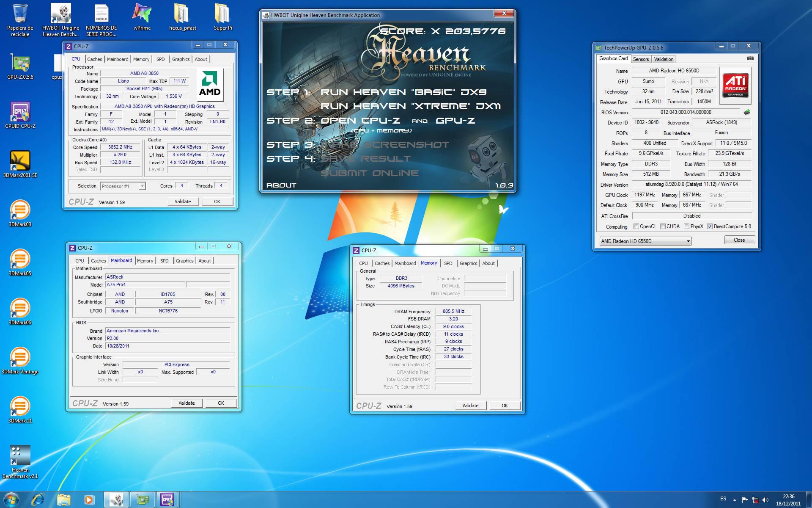Click the Windows Start orb
This screenshot has height=508, width=812.
pyautogui.click(x=11, y=500)
